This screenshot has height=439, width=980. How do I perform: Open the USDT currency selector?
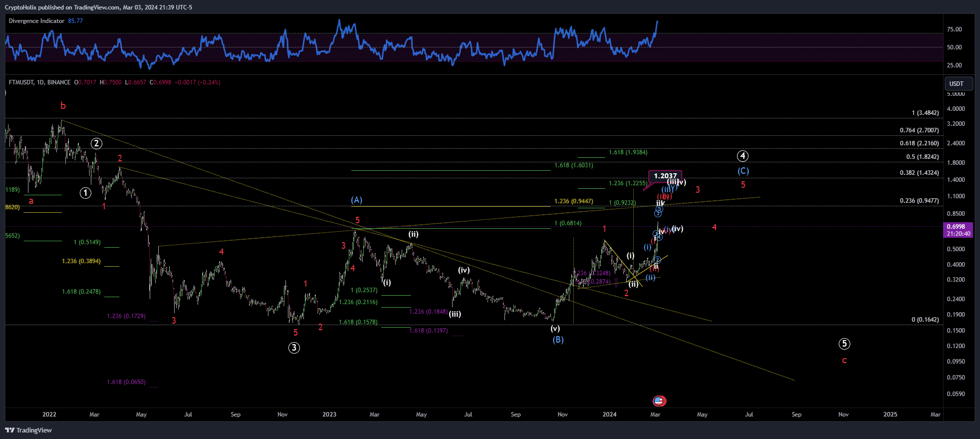(x=959, y=83)
